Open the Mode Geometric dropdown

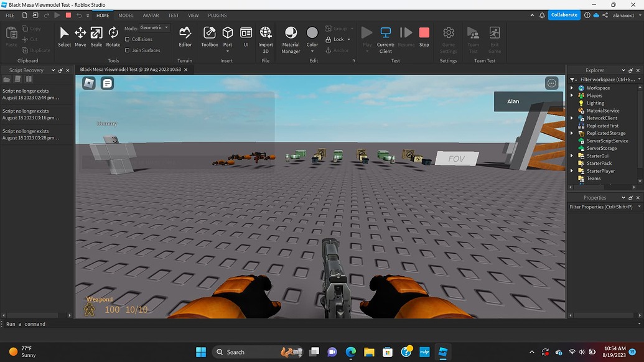(x=154, y=27)
